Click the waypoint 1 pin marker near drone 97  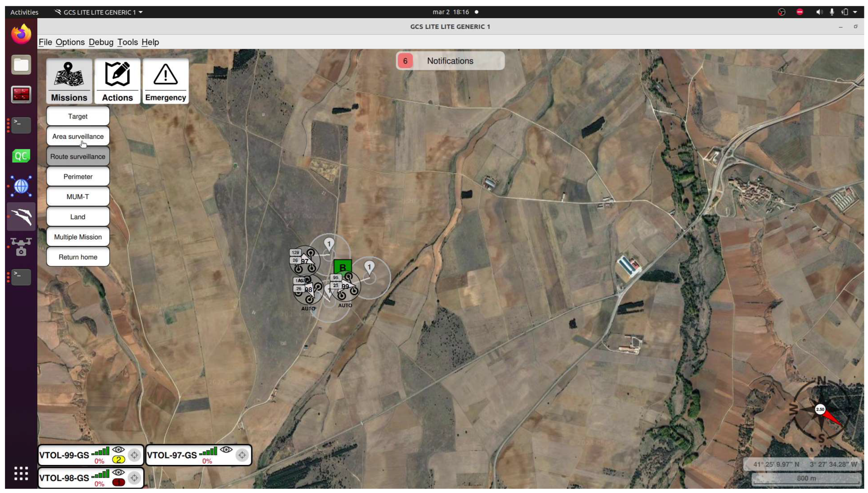click(x=329, y=244)
